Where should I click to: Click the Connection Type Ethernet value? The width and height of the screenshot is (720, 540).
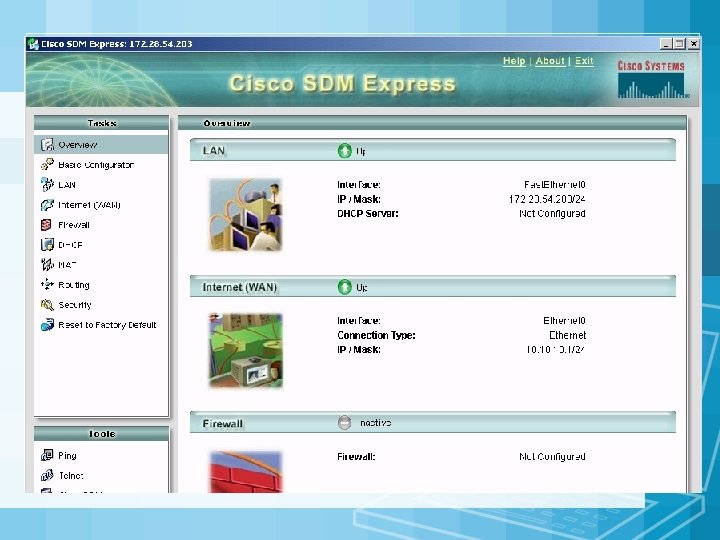[568, 335]
